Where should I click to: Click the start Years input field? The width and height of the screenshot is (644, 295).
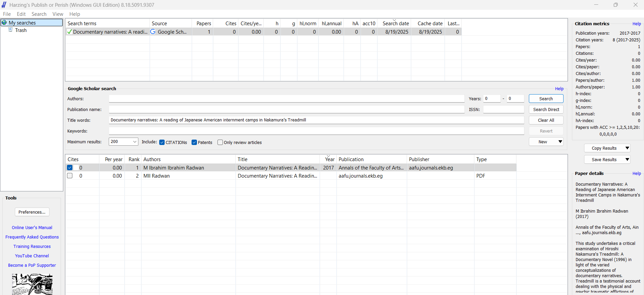pos(492,99)
